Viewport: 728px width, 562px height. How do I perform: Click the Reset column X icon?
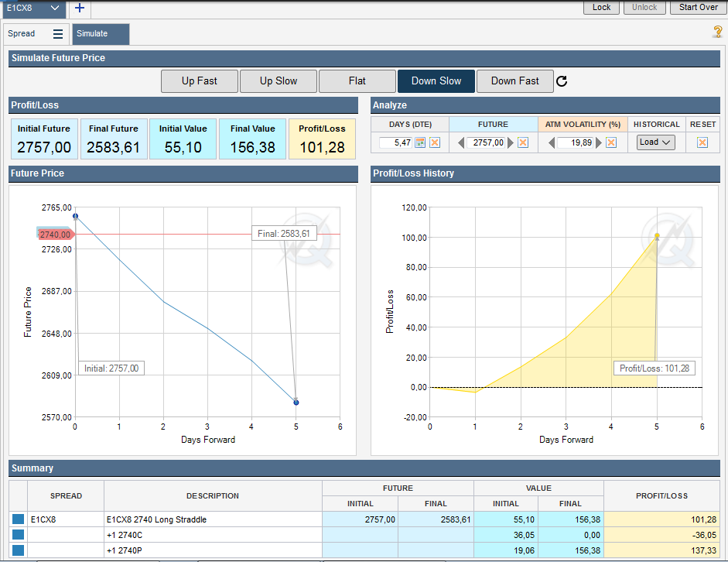(x=702, y=142)
